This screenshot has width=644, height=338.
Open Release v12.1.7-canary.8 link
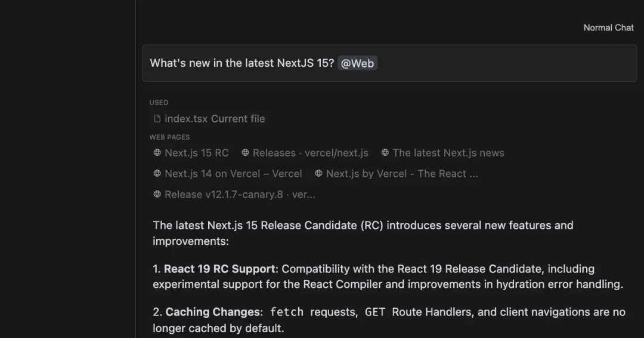pyautogui.click(x=240, y=195)
